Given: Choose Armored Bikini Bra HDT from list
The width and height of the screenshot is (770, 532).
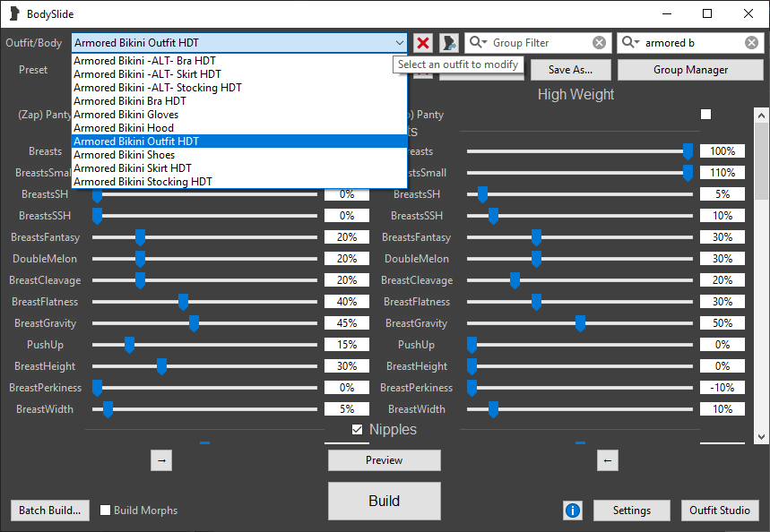Looking at the screenshot, I should [239, 101].
